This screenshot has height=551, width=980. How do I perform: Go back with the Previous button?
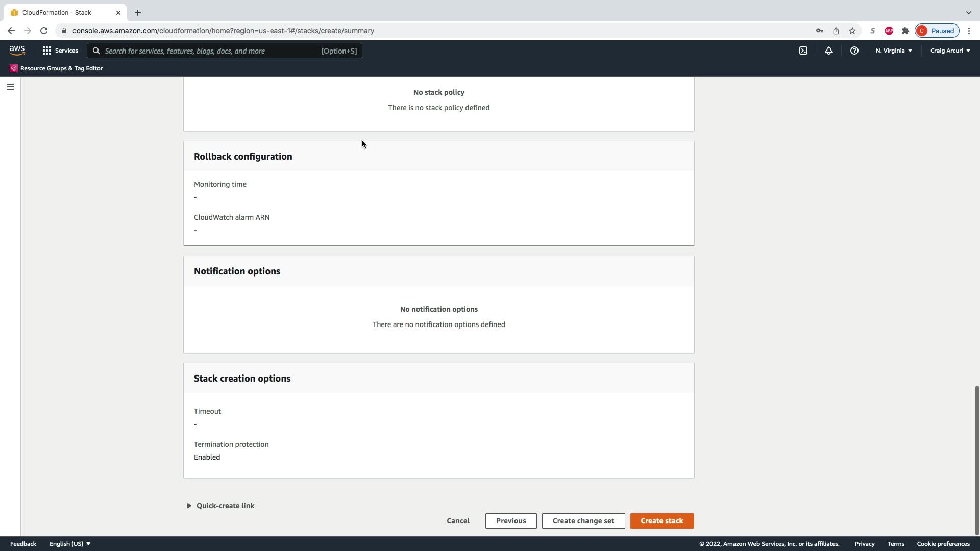pyautogui.click(x=510, y=521)
